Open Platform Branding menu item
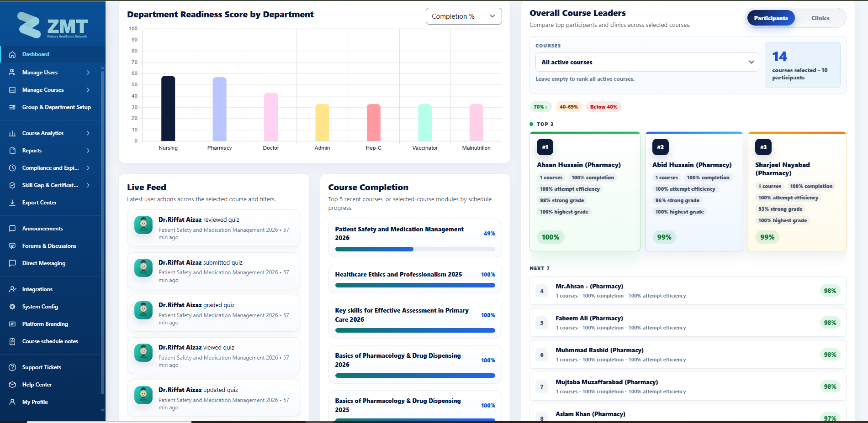868x423 pixels. [x=45, y=324]
